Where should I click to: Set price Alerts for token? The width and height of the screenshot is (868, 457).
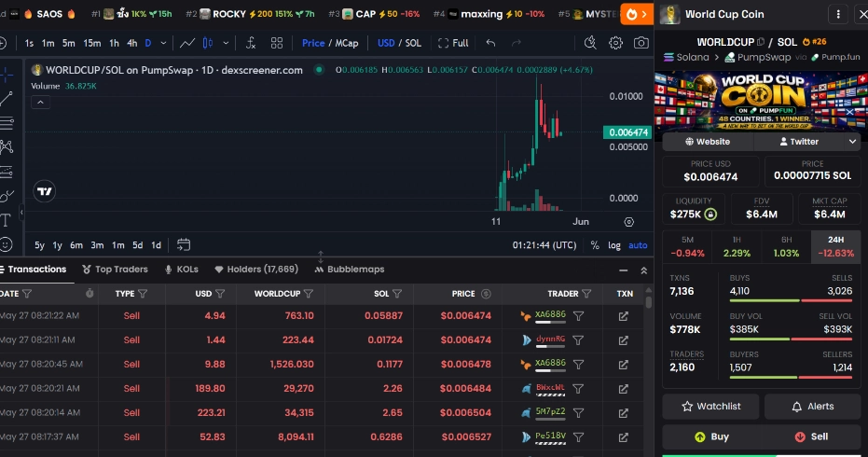813,407
